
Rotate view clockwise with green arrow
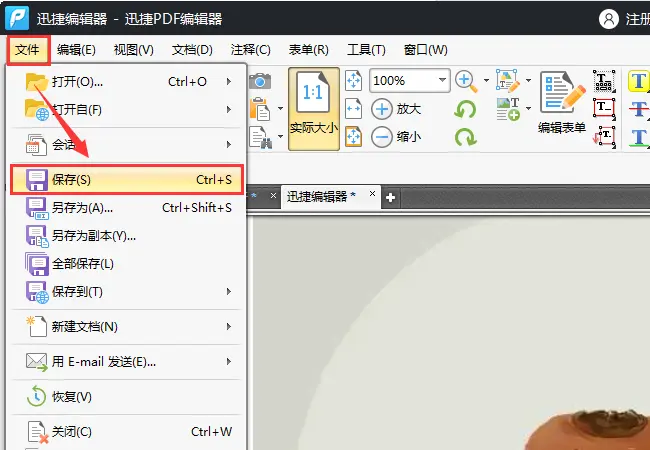pos(466,137)
